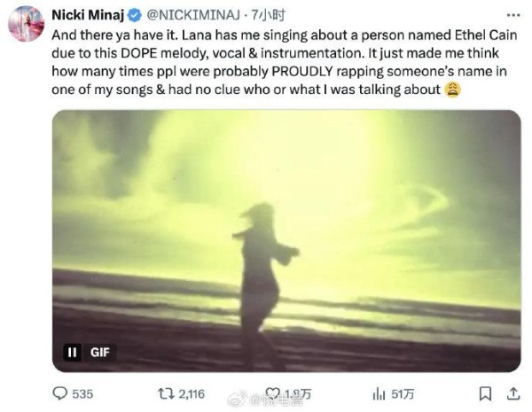Click the weary face emoji in tweet
The height and width of the screenshot is (412, 532).
(452, 91)
